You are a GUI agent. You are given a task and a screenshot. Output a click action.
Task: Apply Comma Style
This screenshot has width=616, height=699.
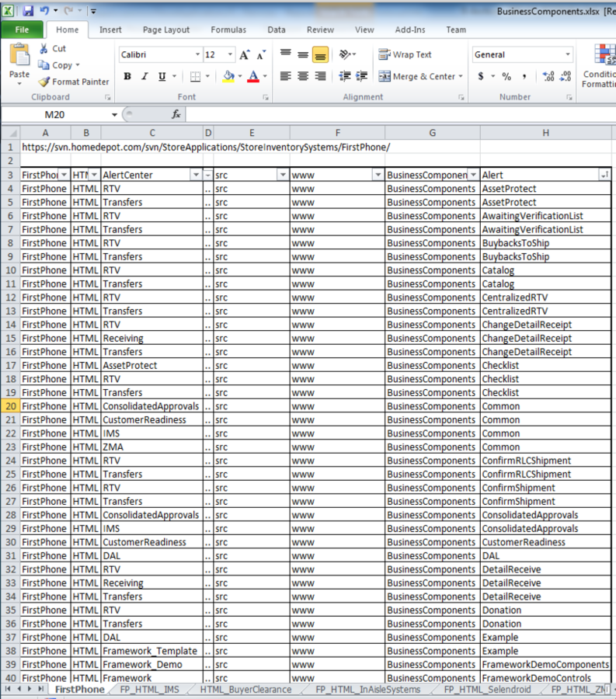524,76
